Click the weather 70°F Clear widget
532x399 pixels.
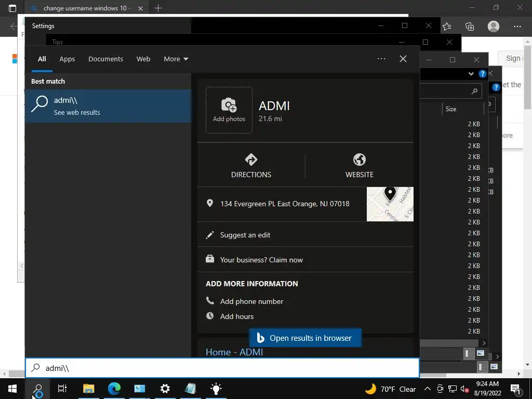pyautogui.click(x=390, y=389)
